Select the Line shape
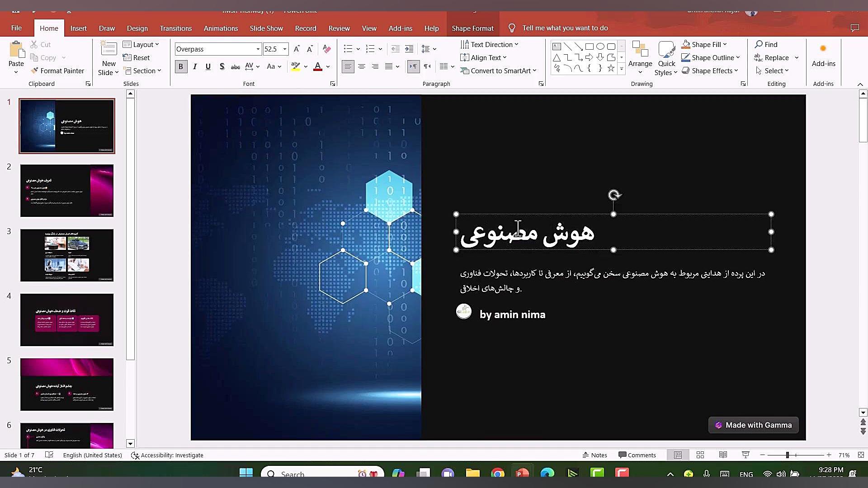This screenshot has height=488, width=868. [x=568, y=46]
